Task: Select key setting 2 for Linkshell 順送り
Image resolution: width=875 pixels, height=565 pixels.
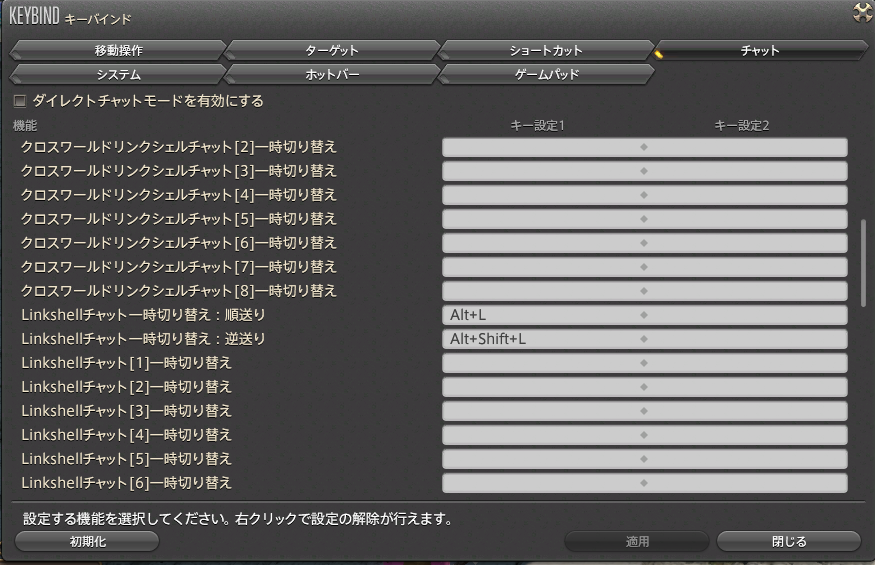Action: 746,315
